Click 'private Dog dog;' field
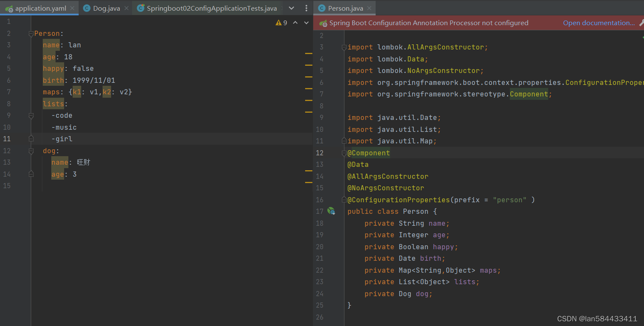This screenshot has width=644, height=326. tap(398, 294)
